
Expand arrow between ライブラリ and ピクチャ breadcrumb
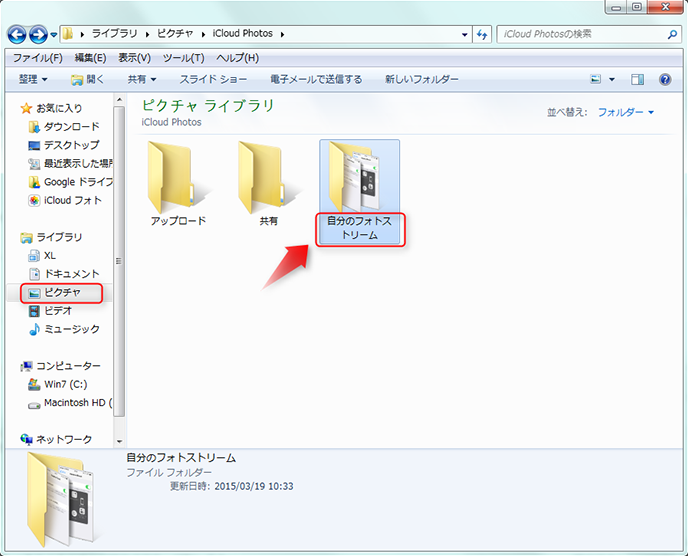tap(147, 34)
